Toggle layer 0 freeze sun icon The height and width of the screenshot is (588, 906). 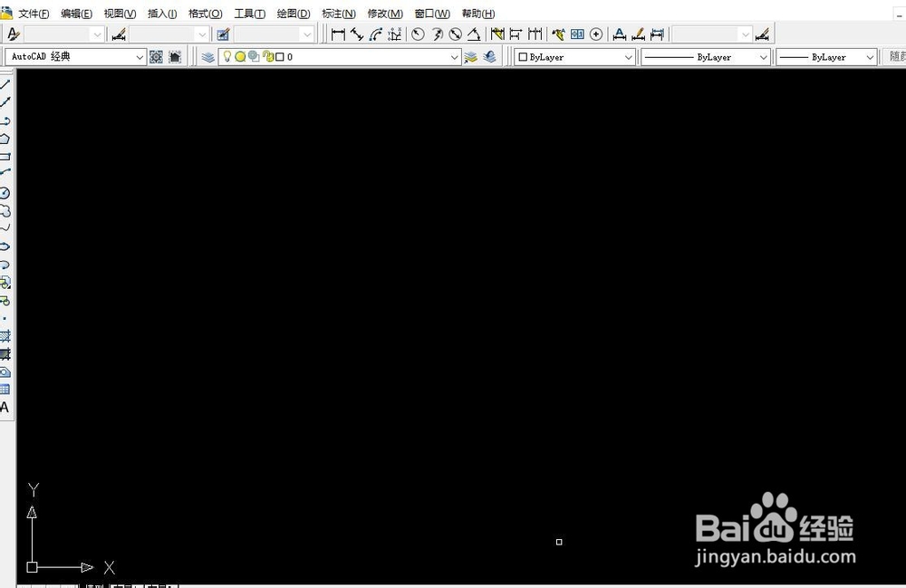pyautogui.click(x=240, y=56)
